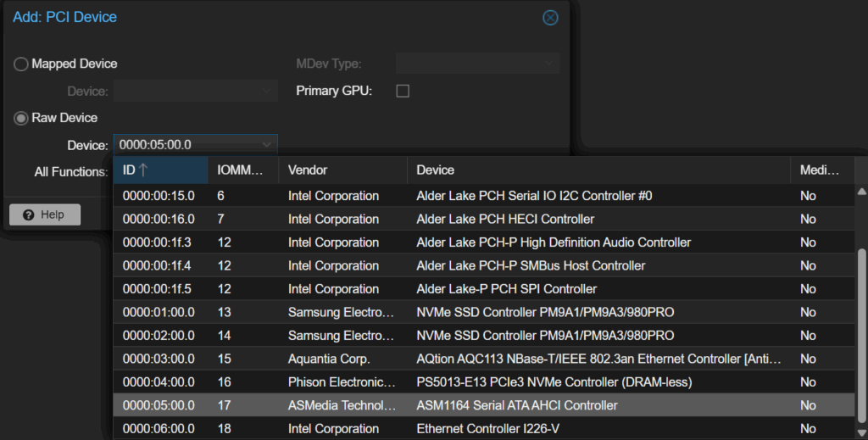The height and width of the screenshot is (440, 868).
Task: Enable the Primary GPU checkbox
Action: (x=403, y=91)
